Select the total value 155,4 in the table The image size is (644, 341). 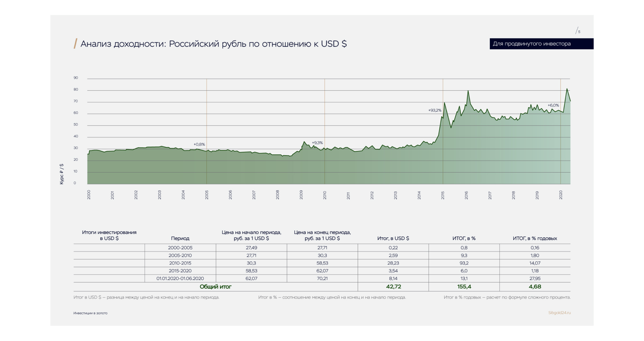coord(464,287)
